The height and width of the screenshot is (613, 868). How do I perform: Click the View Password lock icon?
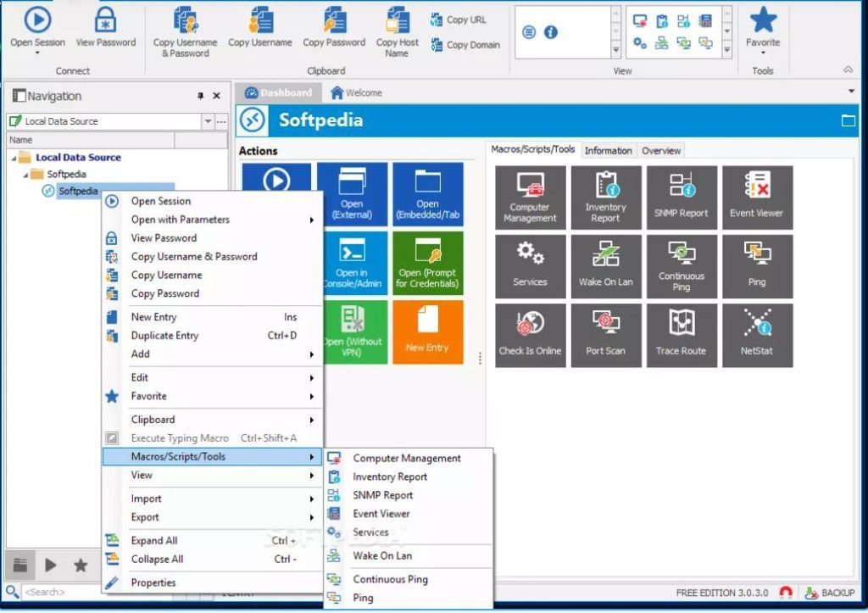coord(105,20)
